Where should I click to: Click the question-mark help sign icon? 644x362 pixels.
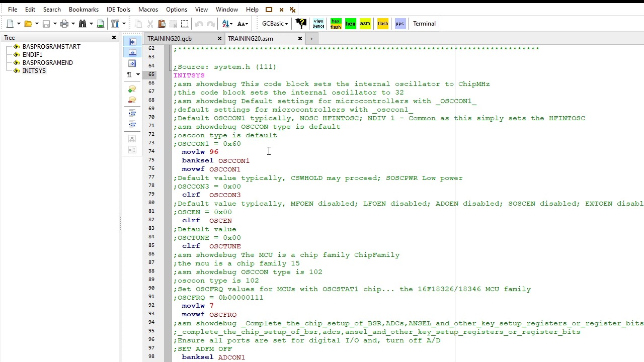point(301,24)
